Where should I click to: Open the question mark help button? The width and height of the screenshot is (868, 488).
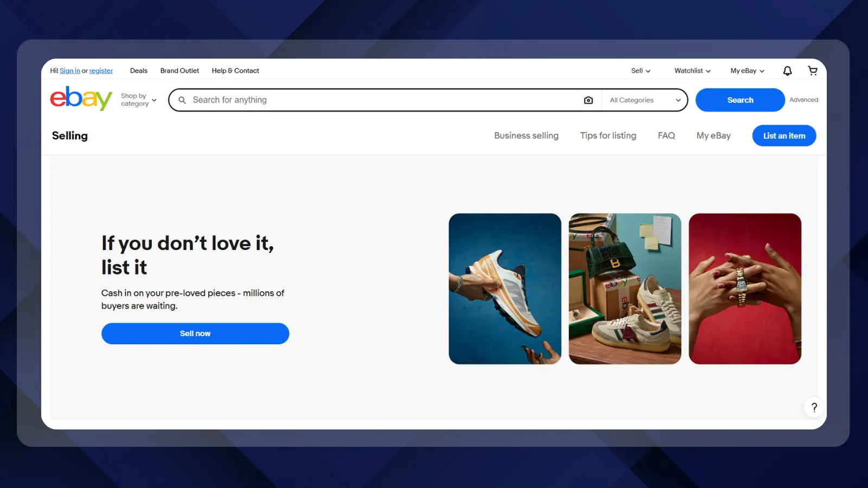814,407
